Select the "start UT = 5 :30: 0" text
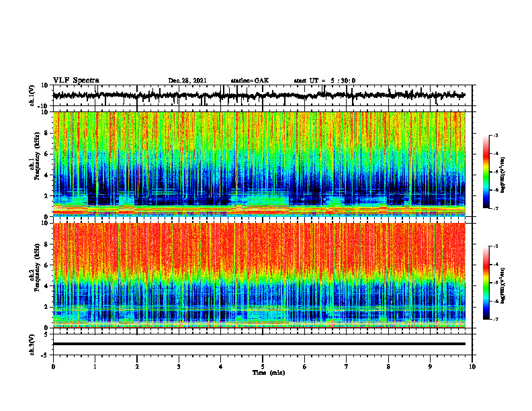Viewport: 532px width, 411px height. pos(324,81)
